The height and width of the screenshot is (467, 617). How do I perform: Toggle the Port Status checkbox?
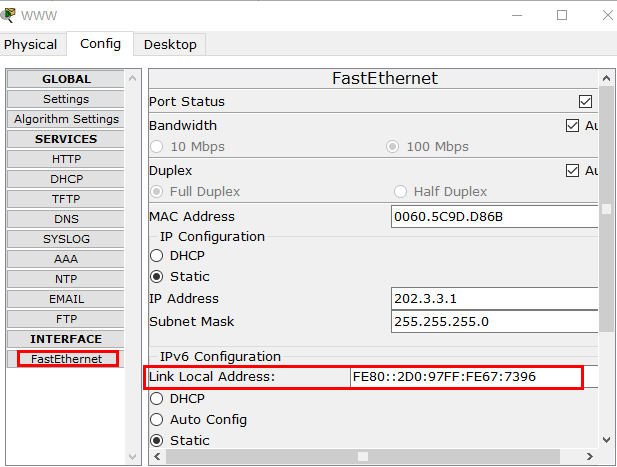pyautogui.click(x=586, y=101)
